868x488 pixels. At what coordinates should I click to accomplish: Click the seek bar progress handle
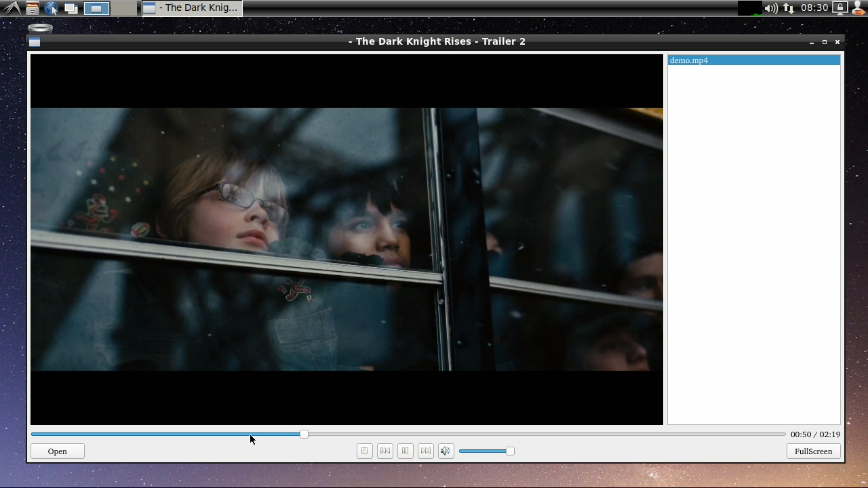[304, 434]
